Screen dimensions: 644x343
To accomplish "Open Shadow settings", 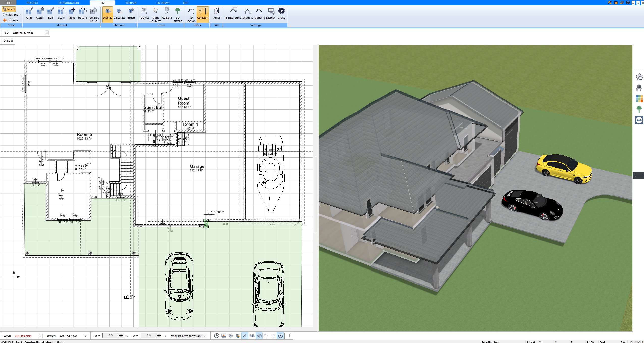I will pos(247,13).
